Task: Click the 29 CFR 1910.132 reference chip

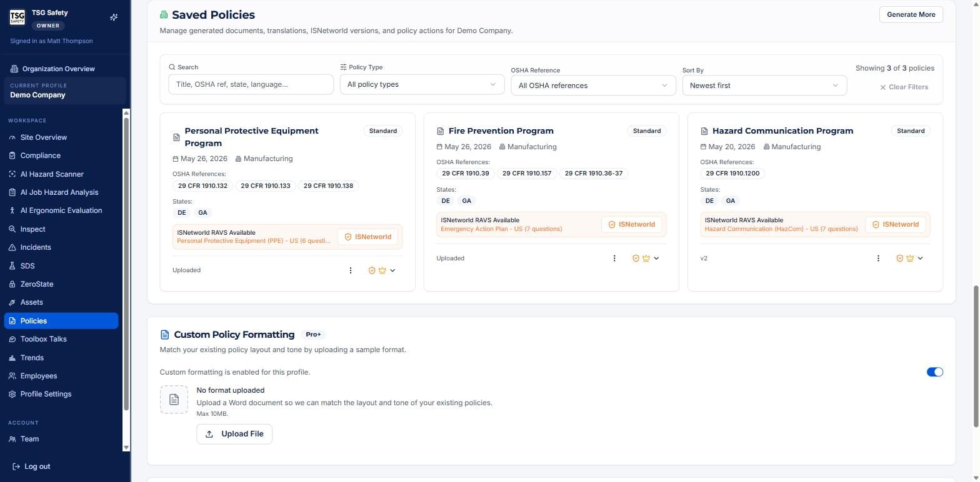Action: [x=202, y=186]
